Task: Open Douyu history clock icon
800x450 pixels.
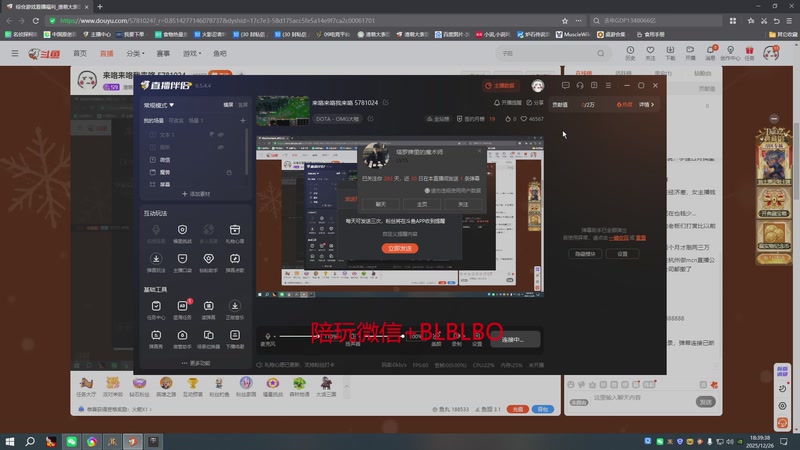Action: (630, 53)
